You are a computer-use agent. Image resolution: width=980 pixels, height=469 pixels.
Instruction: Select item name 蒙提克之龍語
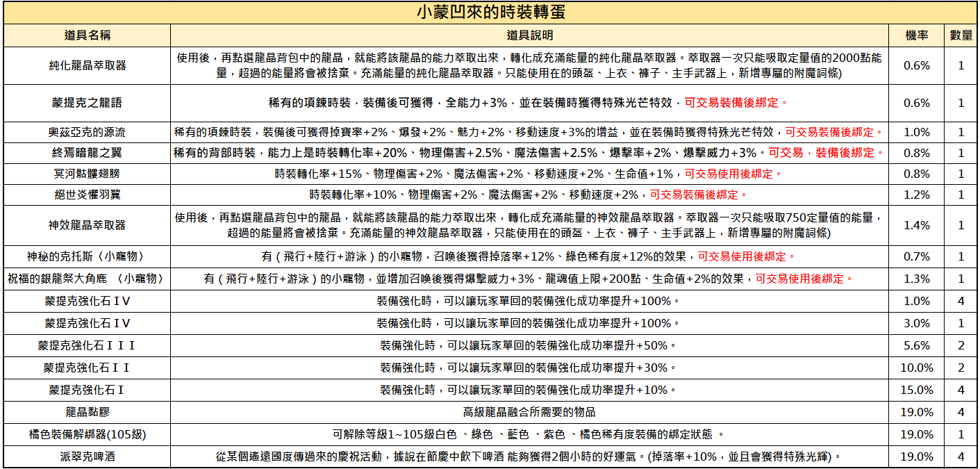88,103
